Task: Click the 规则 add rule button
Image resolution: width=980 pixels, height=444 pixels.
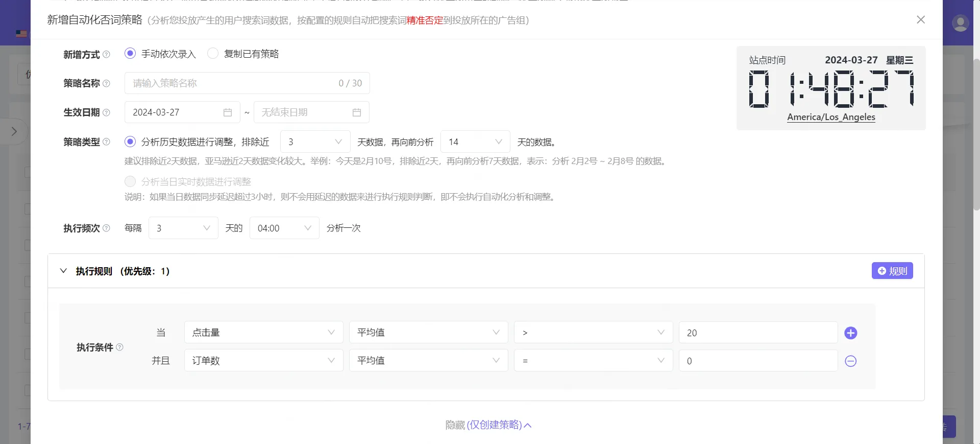Action: [892, 271]
